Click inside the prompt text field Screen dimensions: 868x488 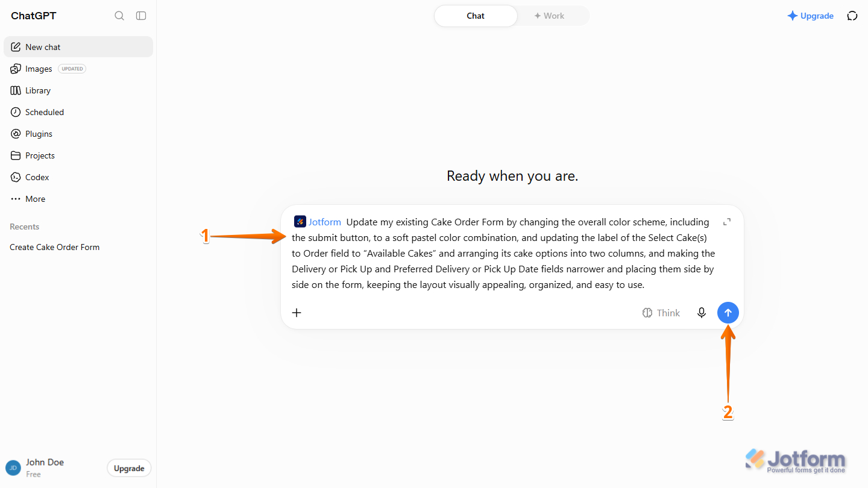503,253
